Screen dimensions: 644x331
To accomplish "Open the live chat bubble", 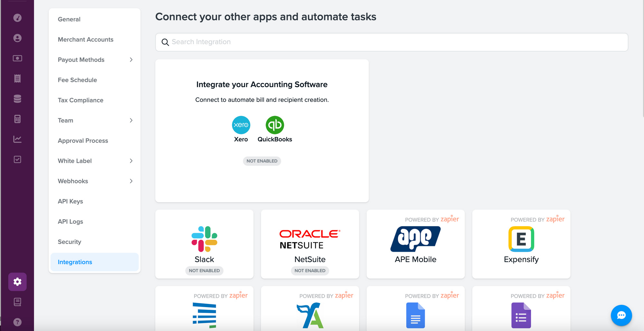I will point(621,315).
